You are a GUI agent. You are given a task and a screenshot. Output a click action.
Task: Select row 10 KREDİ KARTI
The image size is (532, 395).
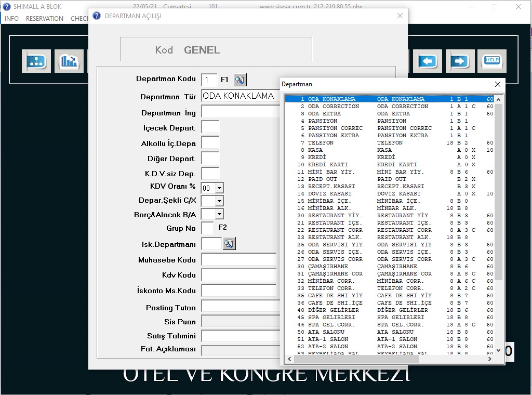coord(389,165)
